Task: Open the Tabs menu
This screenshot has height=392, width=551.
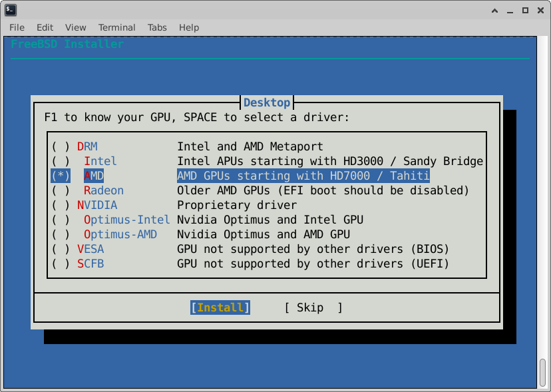Action: [x=157, y=27]
